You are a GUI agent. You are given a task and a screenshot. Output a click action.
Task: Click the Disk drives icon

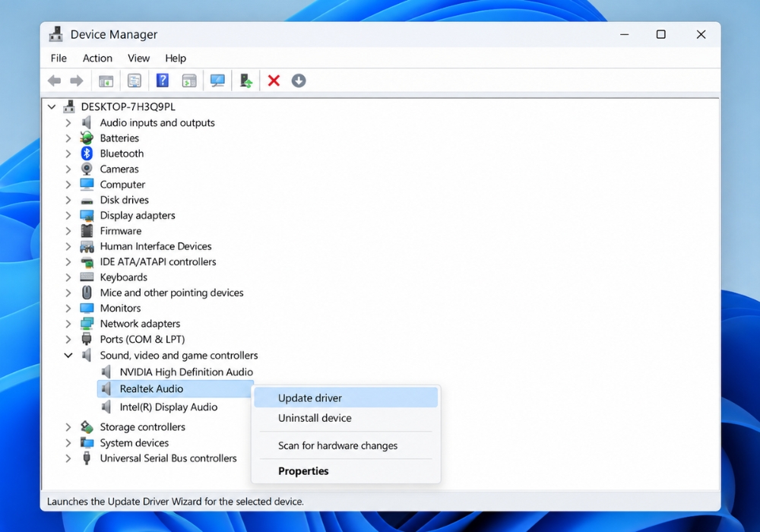click(87, 201)
